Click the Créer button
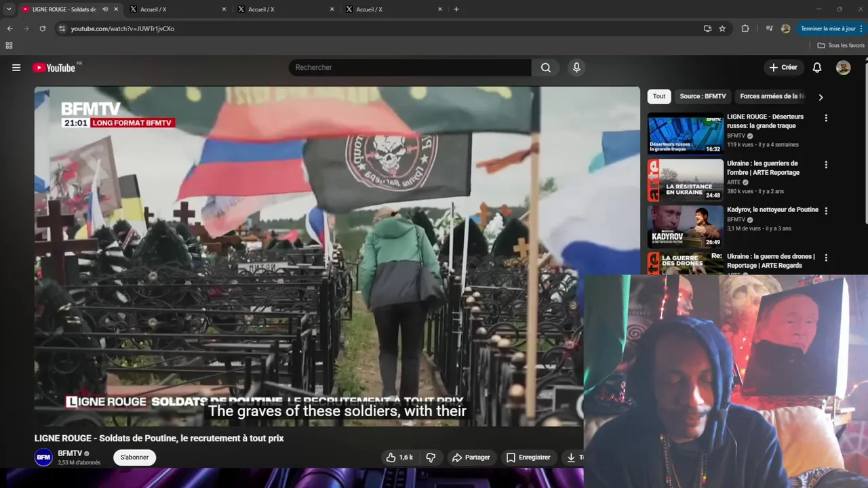Screen dimensions: 868x488 tap(783, 68)
